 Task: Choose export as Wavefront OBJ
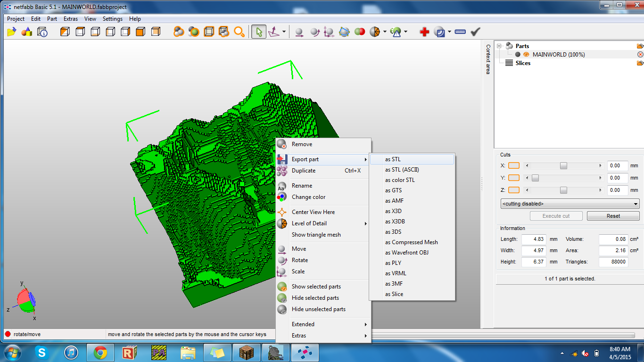(412, 253)
